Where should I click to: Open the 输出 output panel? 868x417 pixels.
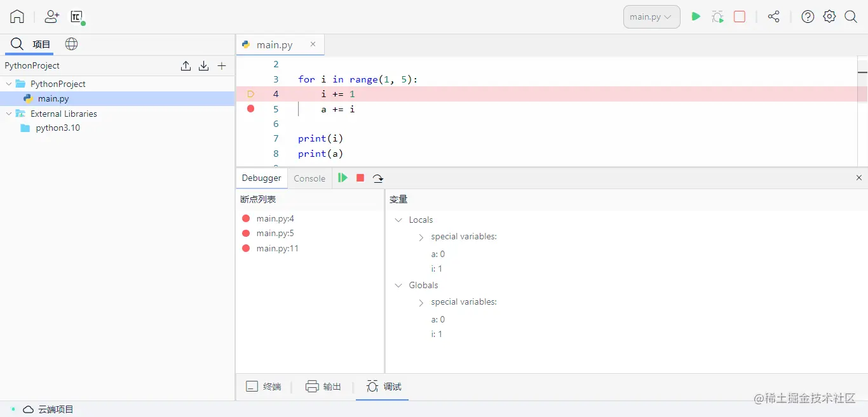[323, 387]
